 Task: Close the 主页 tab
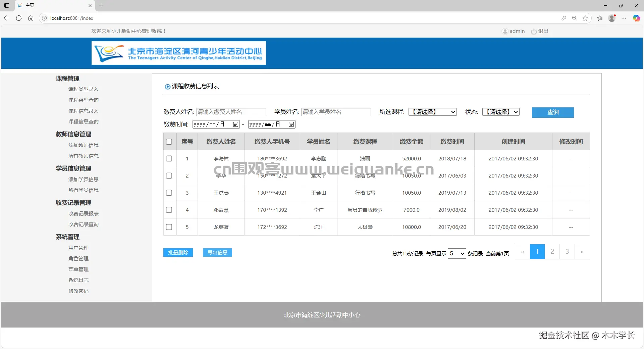(90, 5)
